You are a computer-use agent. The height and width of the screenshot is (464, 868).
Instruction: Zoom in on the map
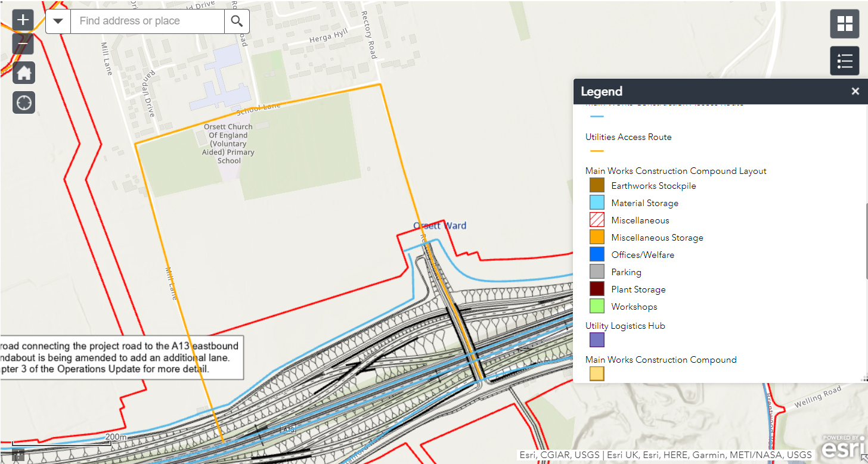tap(23, 20)
